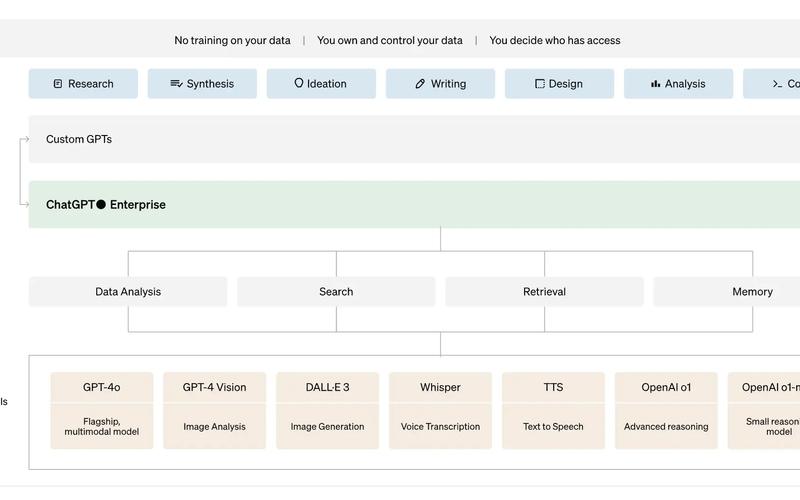The width and height of the screenshot is (800, 500).
Task: Click the Ideation bulb icon
Action: (x=298, y=83)
